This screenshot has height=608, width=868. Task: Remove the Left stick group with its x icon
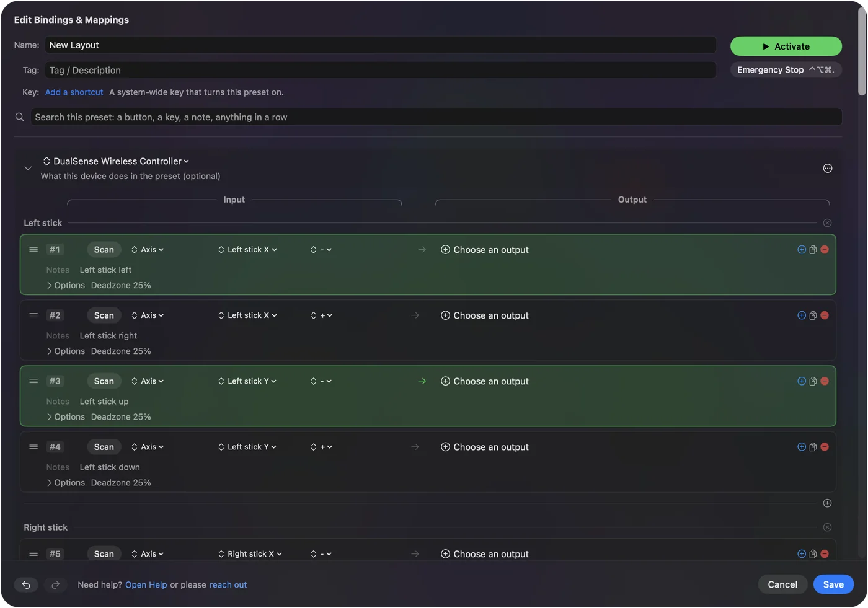coord(827,223)
